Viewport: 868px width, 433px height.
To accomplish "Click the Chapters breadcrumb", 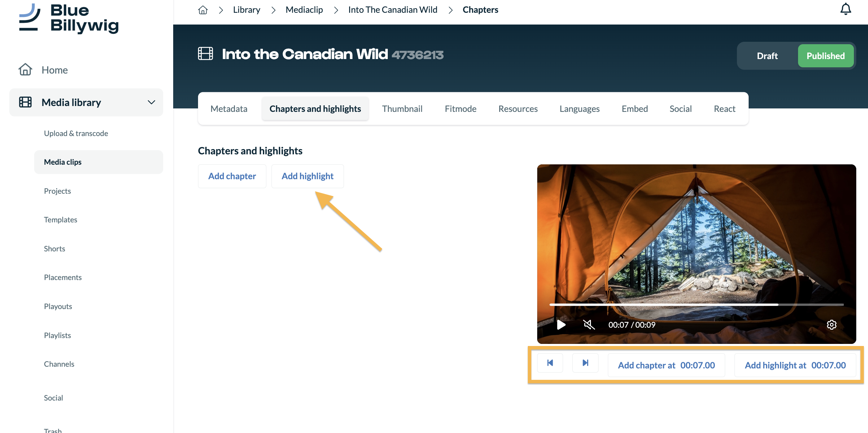I will click(480, 10).
